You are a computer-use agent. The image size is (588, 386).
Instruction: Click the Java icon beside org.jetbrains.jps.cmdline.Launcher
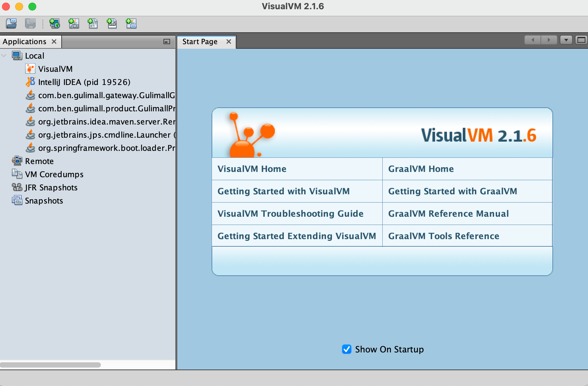(30, 135)
